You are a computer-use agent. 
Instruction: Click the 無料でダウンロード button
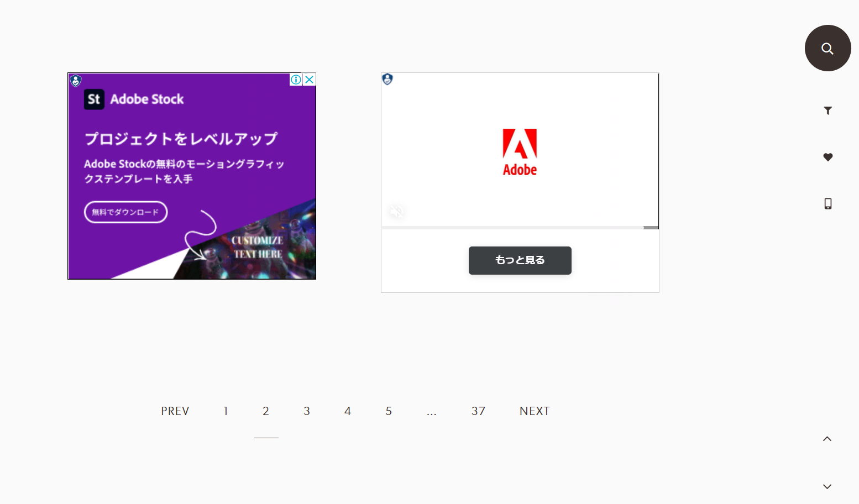(x=125, y=212)
